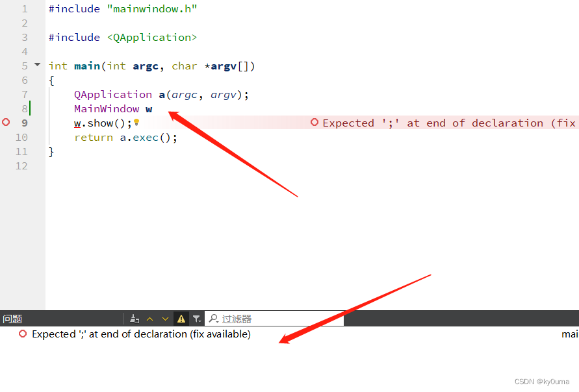Toggle the show warnings button
The image size is (579, 392).
point(181,319)
